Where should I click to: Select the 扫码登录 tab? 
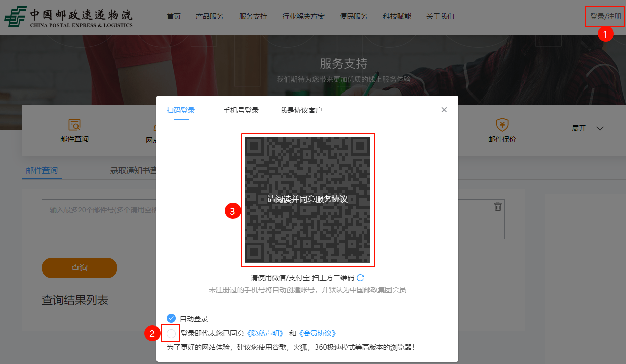[181, 110]
